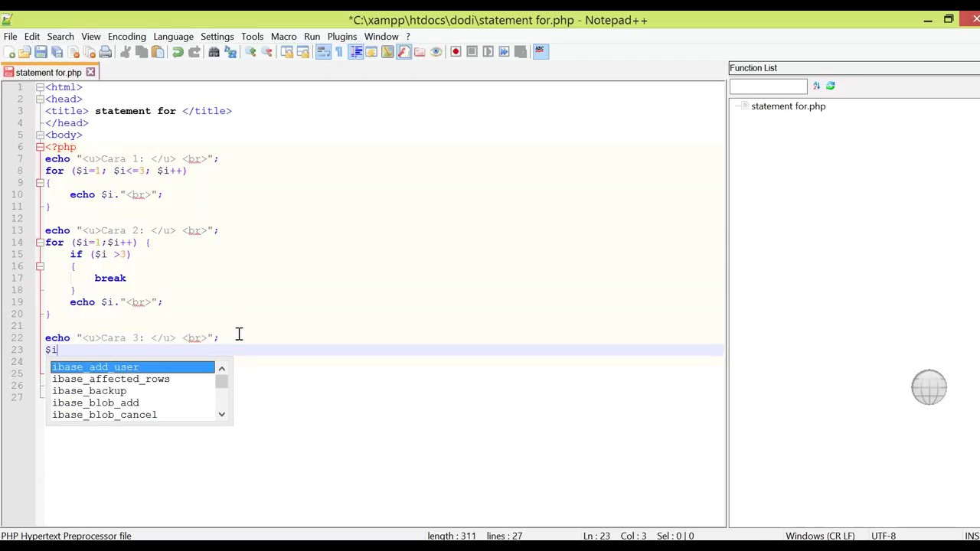The height and width of the screenshot is (551, 980).
Task: Toggle show all characters pilcrow icon
Action: (339, 52)
